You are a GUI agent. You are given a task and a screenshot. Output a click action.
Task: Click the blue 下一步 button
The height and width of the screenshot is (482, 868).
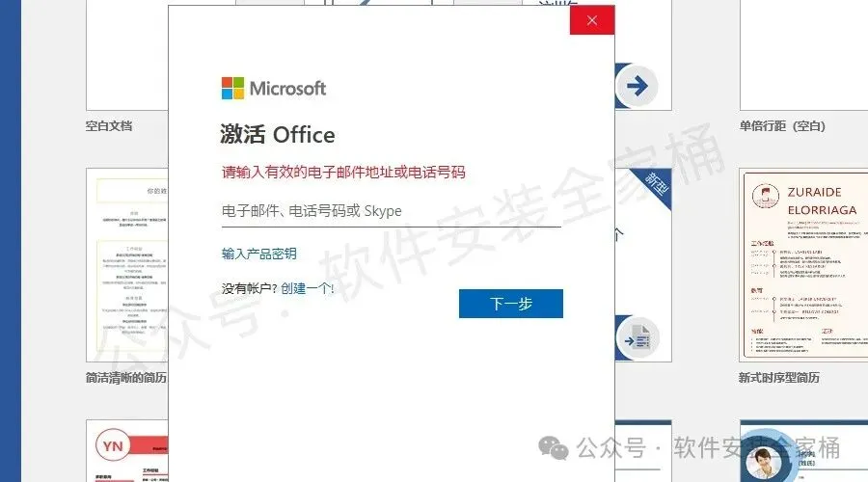tap(511, 304)
